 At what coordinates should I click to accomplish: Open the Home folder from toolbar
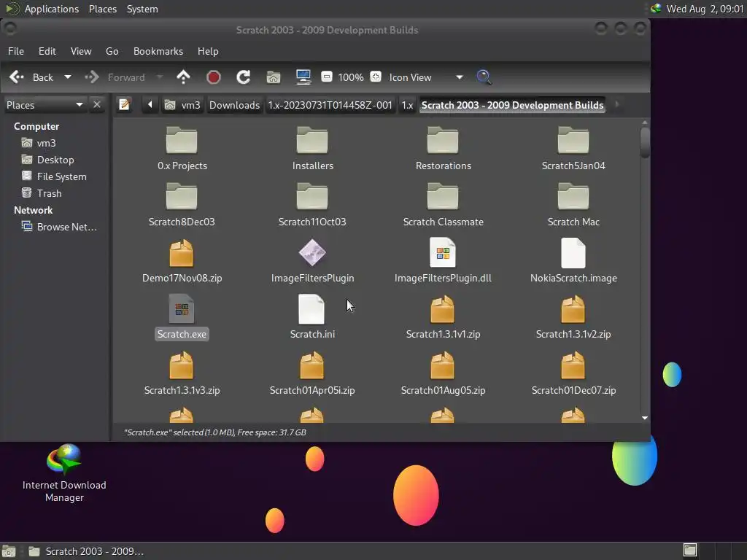274,77
